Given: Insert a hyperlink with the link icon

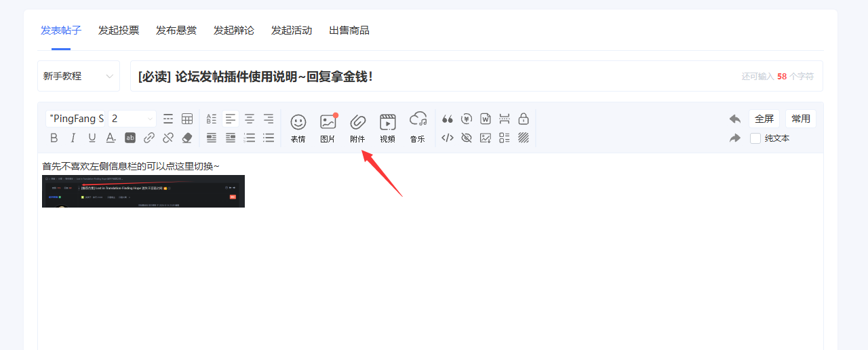Looking at the screenshot, I should pos(149,138).
